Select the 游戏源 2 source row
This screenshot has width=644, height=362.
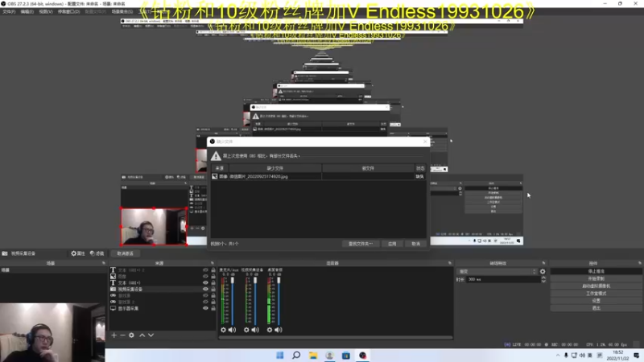click(x=163, y=302)
